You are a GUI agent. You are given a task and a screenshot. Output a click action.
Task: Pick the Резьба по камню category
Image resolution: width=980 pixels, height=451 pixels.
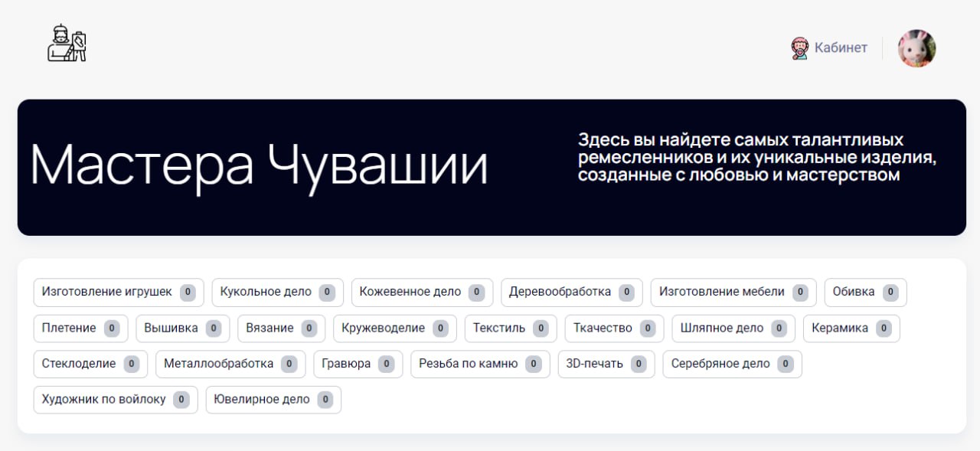[x=480, y=364]
